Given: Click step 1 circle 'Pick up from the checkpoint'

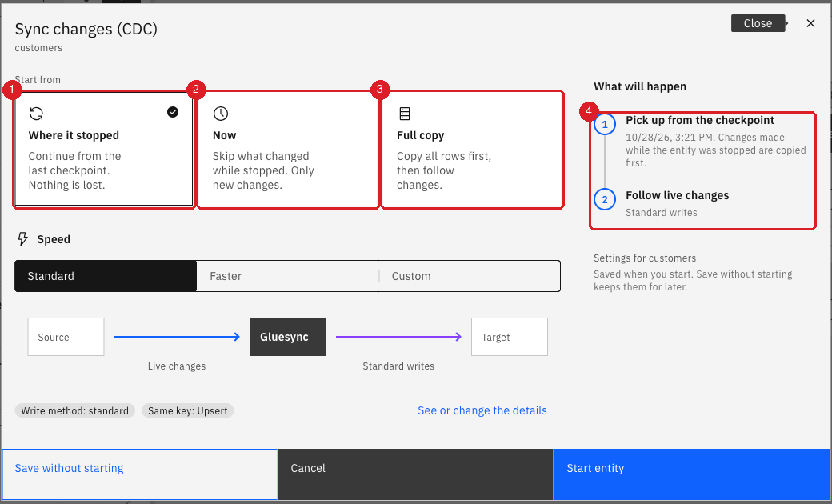Looking at the screenshot, I should pyautogui.click(x=605, y=125).
